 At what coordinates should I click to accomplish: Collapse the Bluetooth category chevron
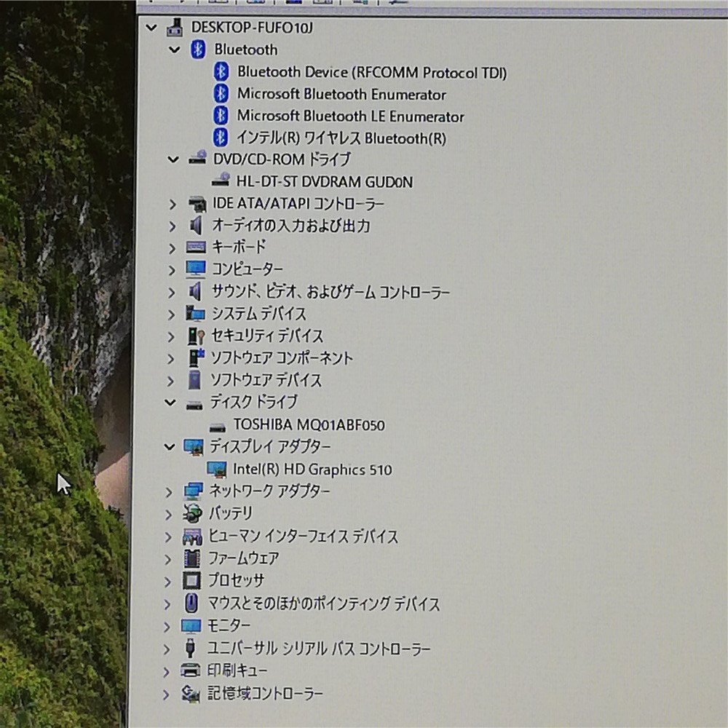(173, 50)
